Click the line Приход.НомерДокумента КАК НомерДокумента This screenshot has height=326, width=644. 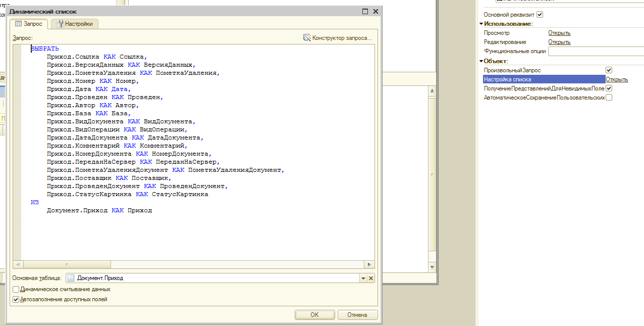pos(129,154)
